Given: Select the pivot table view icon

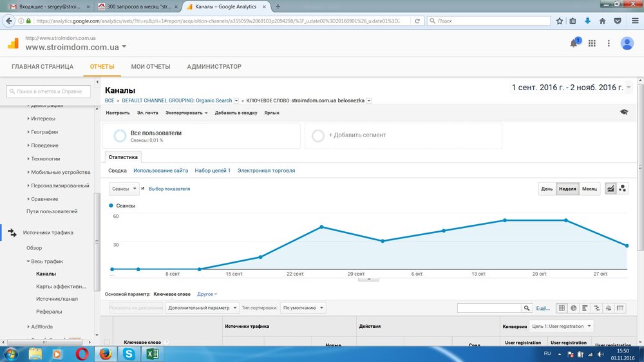Looking at the screenshot, I should pyautogui.click(x=620, y=309).
